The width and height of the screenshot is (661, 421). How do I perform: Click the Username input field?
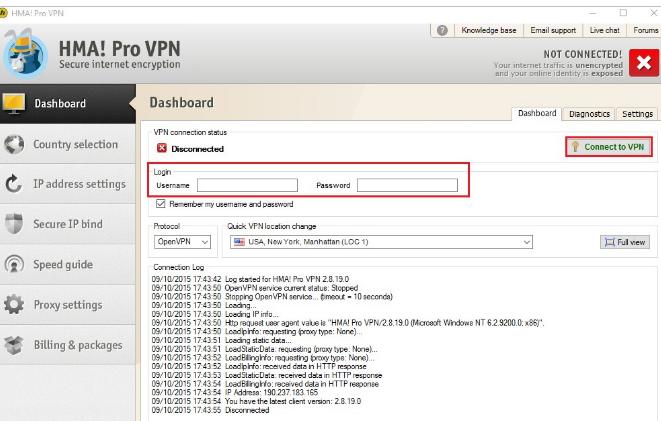pyautogui.click(x=247, y=185)
